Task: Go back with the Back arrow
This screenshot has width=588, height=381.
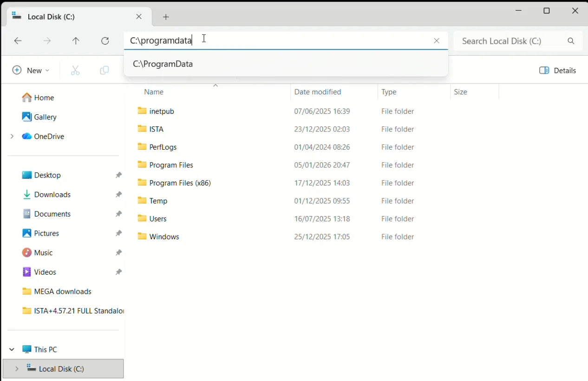Action: 18,41
